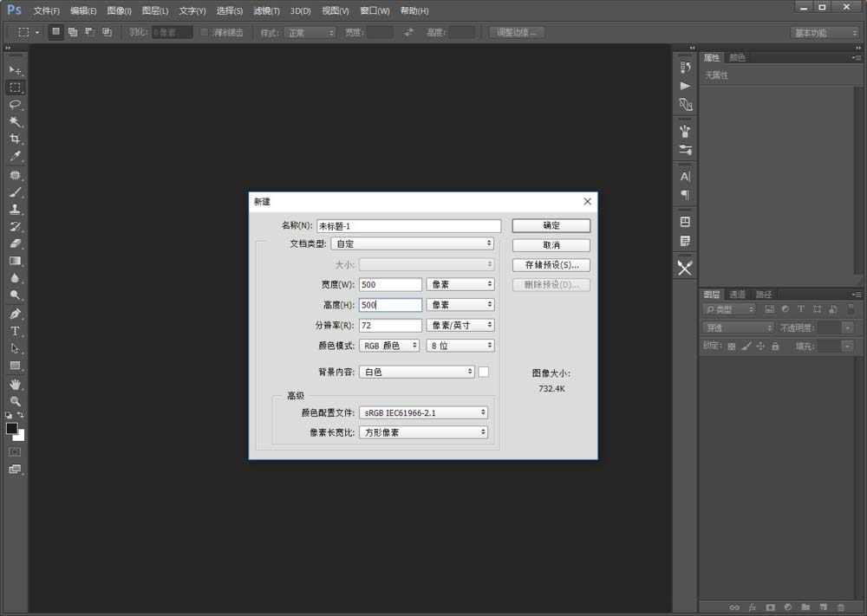
Task: Select the Zoom tool
Action: (15, 399)
